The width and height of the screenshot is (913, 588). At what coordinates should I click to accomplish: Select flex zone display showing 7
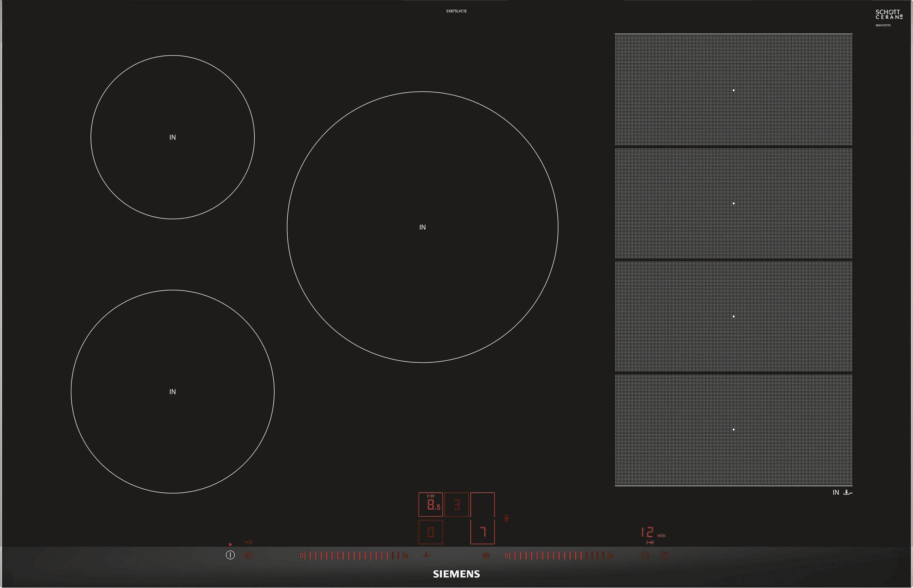pos(483,532)
